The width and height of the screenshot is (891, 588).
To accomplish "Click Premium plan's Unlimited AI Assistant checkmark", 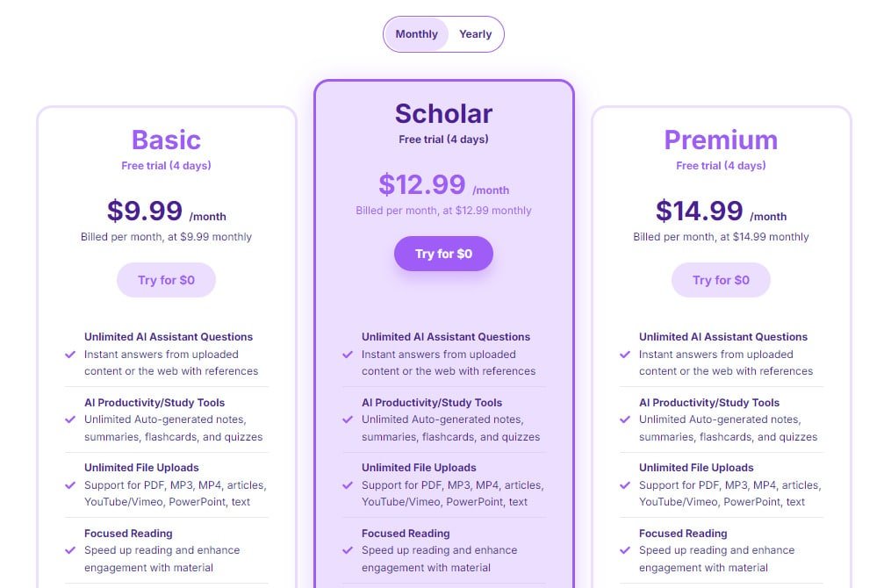I will (625, 355).
